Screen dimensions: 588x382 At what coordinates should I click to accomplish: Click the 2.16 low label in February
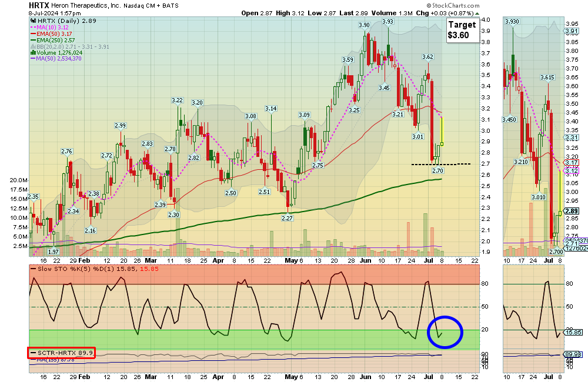pyautogui.click(x=90, y=230)
